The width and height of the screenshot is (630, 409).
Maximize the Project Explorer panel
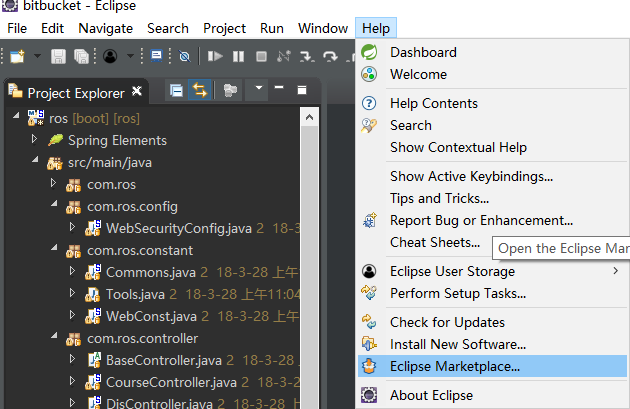coord(302,90)
